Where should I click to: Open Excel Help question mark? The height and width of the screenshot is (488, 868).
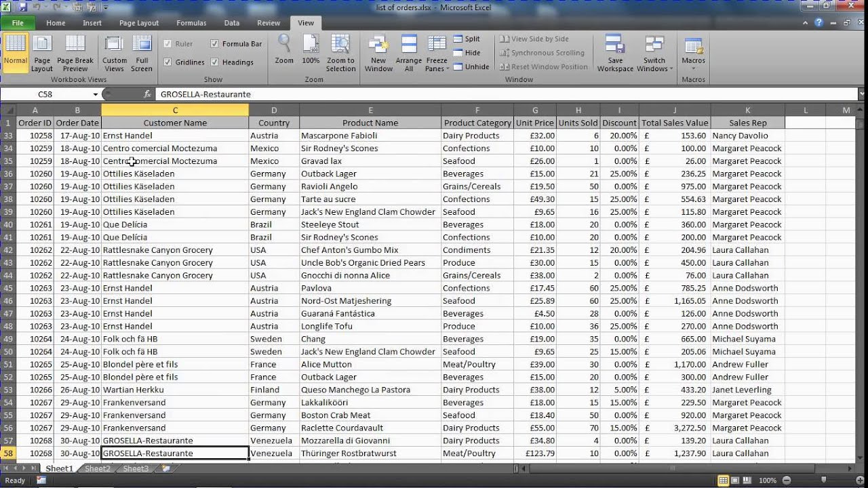(x=819, y=23)
